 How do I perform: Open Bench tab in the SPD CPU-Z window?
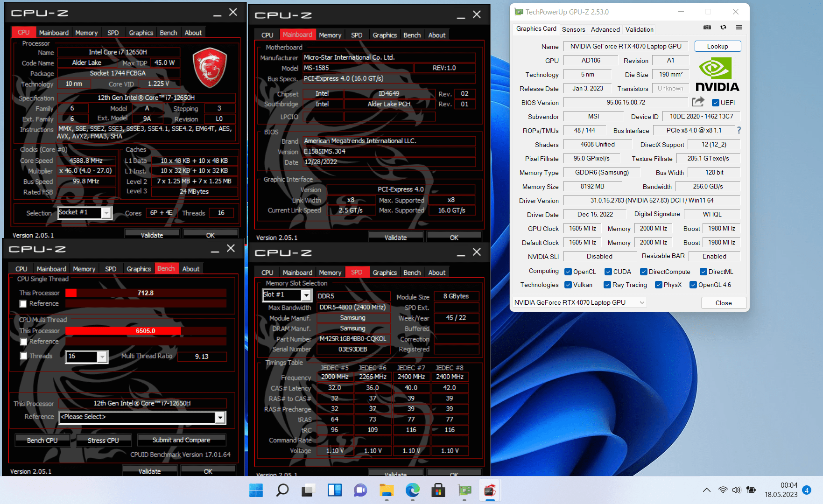[x=412, y=273]
